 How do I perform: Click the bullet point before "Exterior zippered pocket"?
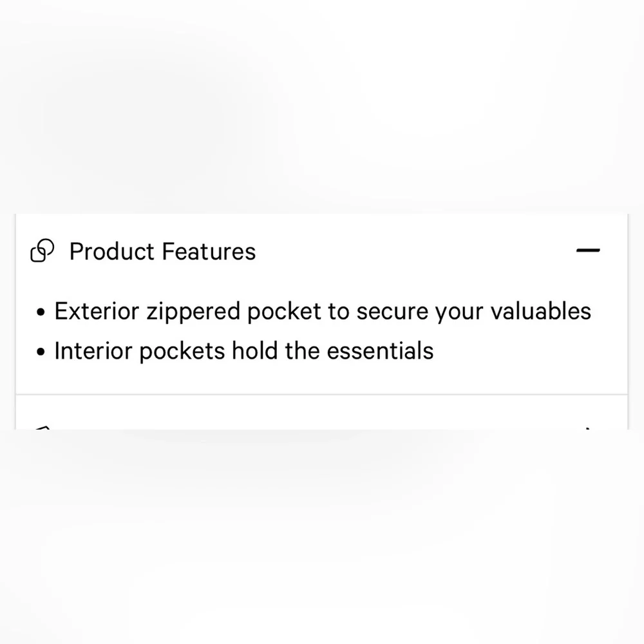tap(41, 313)
